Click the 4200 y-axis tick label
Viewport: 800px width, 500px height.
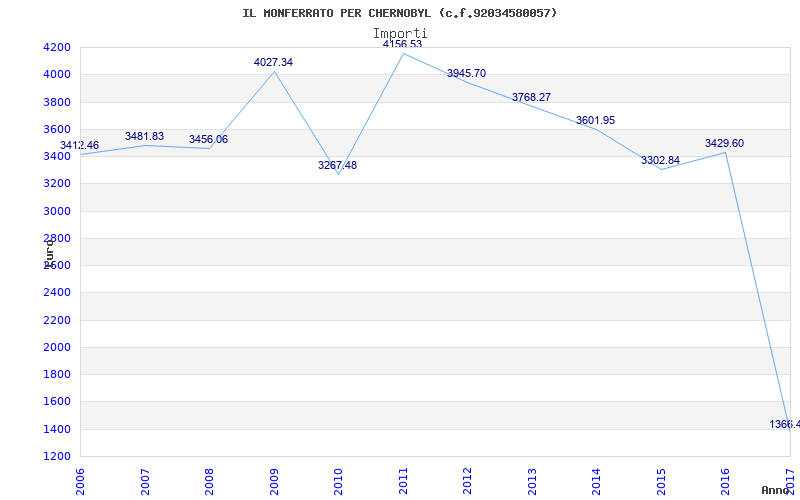(57, 47)
